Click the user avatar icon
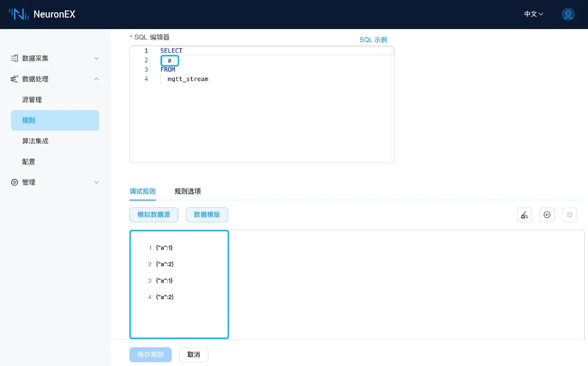Image resolution: width=588 pixels, height=366 pixels. (x=568, y=14)
